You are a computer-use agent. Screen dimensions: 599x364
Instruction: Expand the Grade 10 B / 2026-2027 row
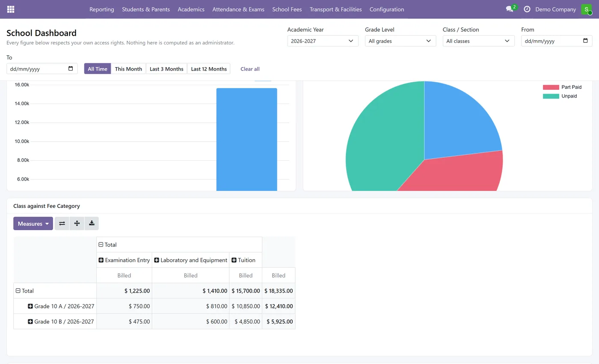coord(30,322)
